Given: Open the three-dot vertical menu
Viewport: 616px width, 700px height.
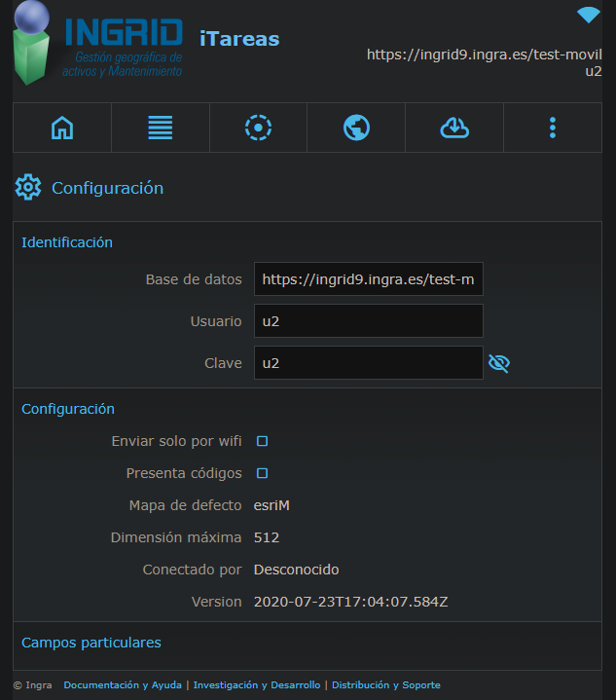Looking at the screenshot, I should (x=552, y=128).
